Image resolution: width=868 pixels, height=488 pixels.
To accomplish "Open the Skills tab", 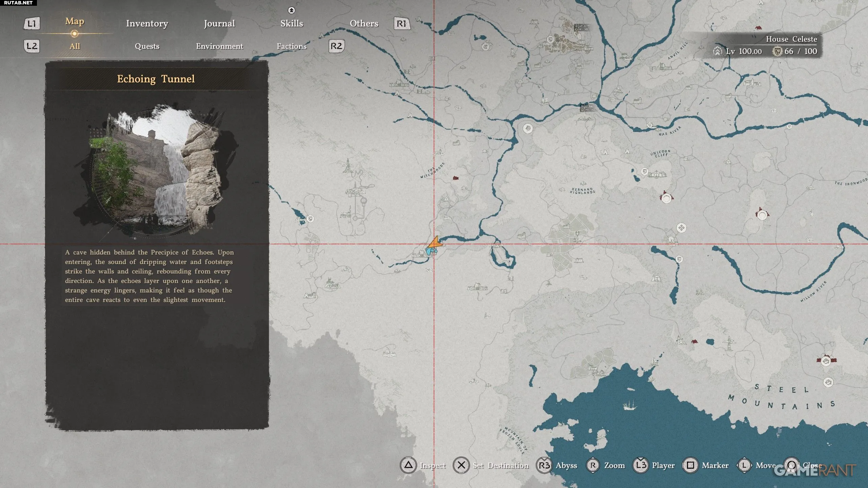I will coord(292,23).
